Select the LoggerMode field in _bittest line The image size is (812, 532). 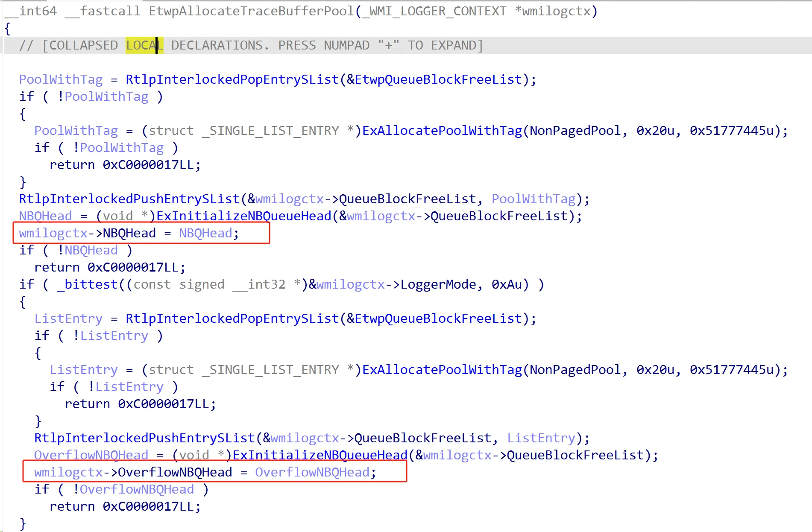coord(438,284)
